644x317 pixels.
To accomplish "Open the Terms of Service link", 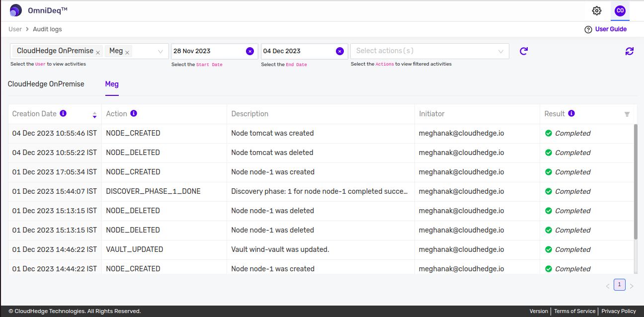I will click(574, 311).
